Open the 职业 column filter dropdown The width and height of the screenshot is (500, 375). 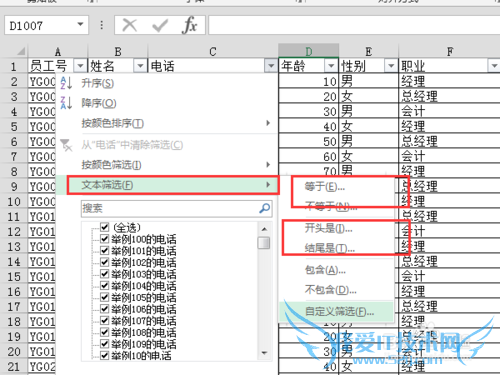coord(494,66)
